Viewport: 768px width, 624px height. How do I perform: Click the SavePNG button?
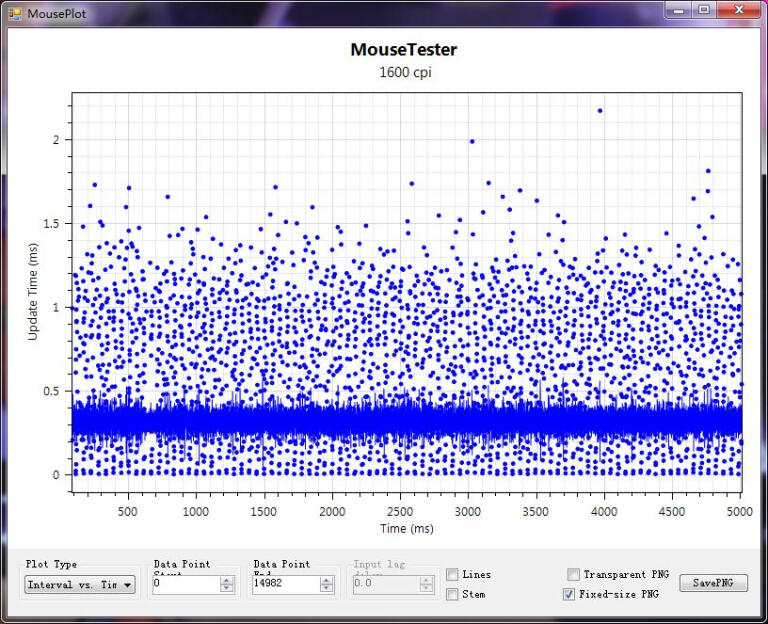pyautogui.click(x=713, y=583)
